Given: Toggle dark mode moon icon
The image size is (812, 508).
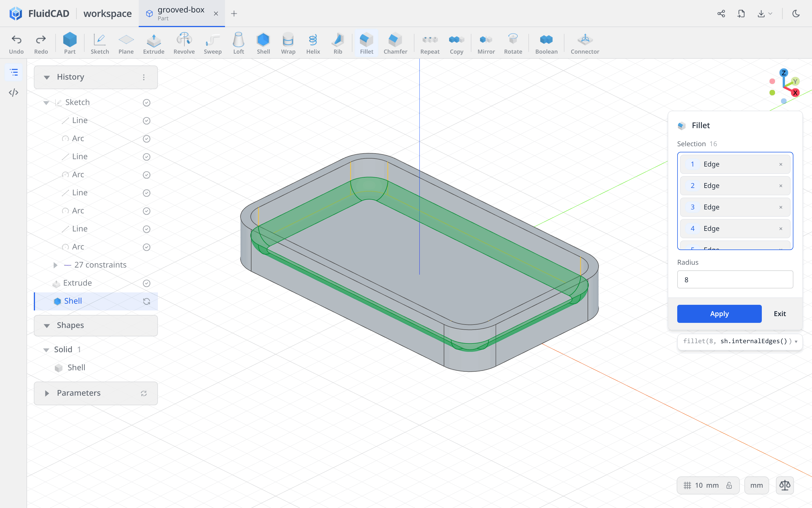Looking at the screenshot, I should [796, 14].
